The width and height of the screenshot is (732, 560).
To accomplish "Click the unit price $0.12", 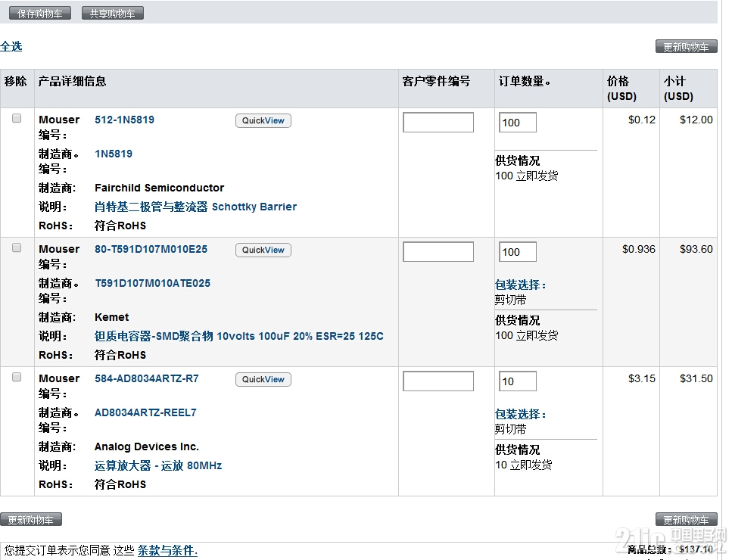I will click(641, 120).
